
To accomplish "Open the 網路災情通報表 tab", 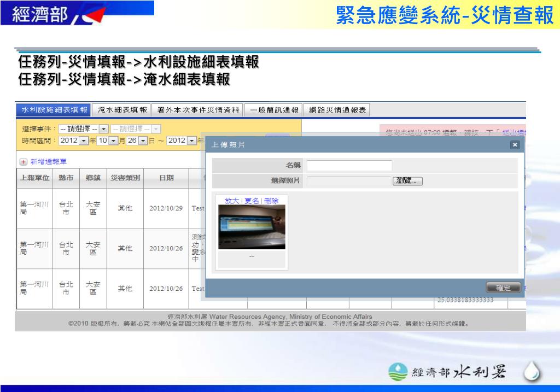I will 337,110.
